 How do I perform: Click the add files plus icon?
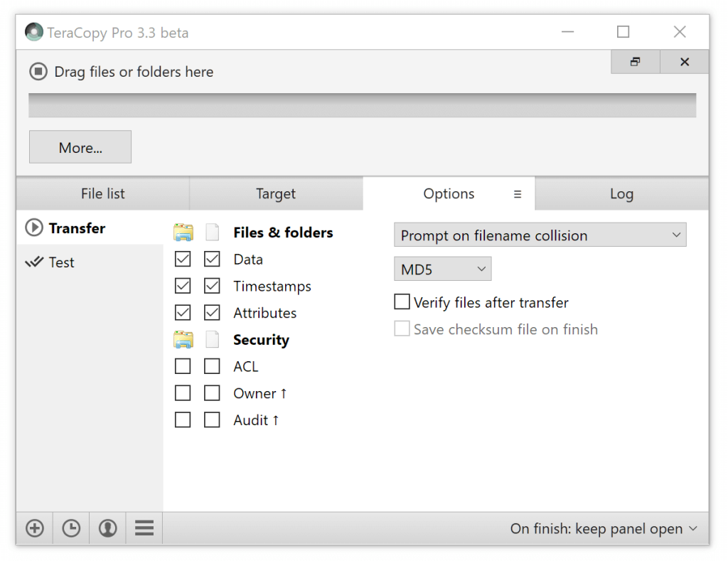pyautogui.click(x=35, y=528)
